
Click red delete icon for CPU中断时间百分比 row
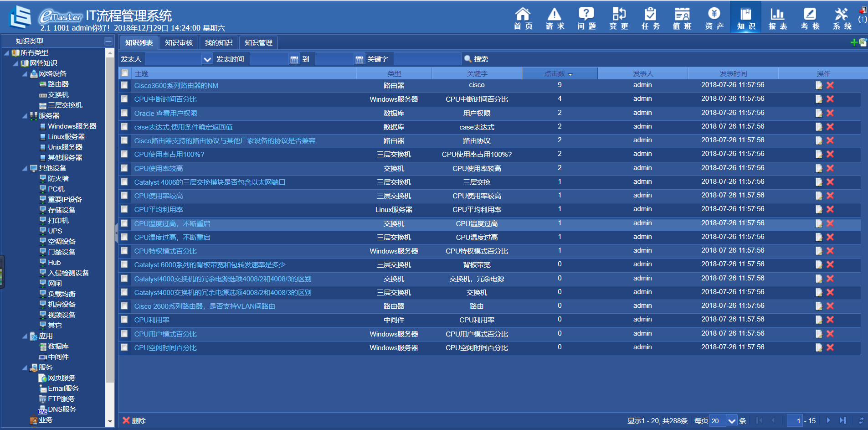[x=830, y=99]
